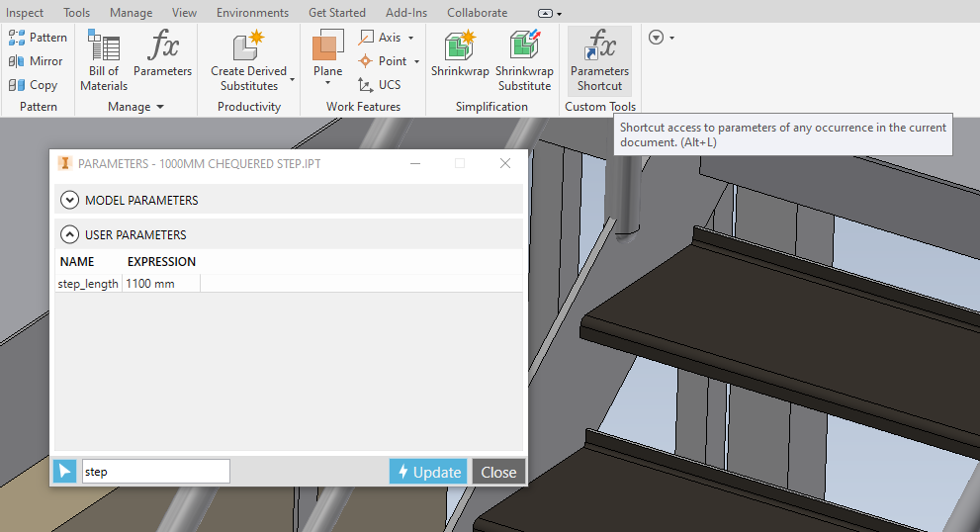Create a work Plane
980x532 pixels.
[327, 53]
